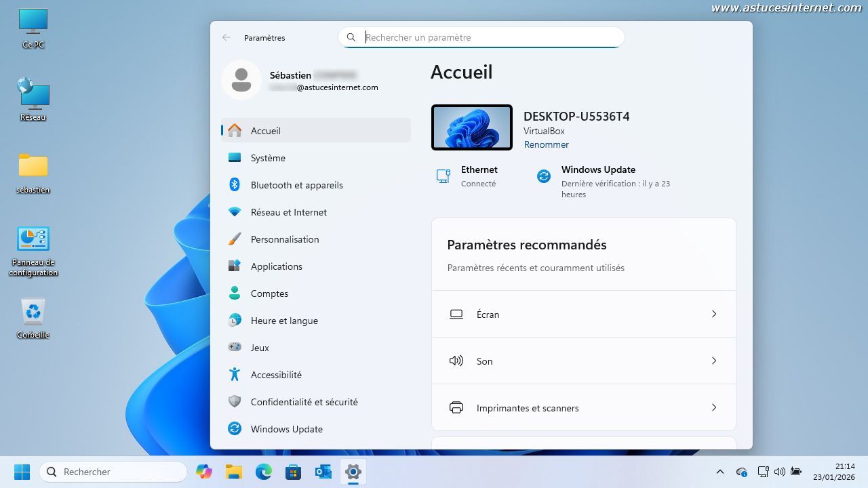Launch Microsoft Edge from taskbar

point(263,472)
